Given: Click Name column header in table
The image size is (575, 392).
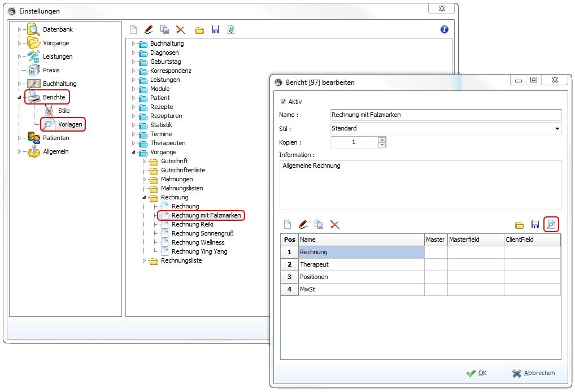Looking at the screenshot, I should tap(361, 239).
